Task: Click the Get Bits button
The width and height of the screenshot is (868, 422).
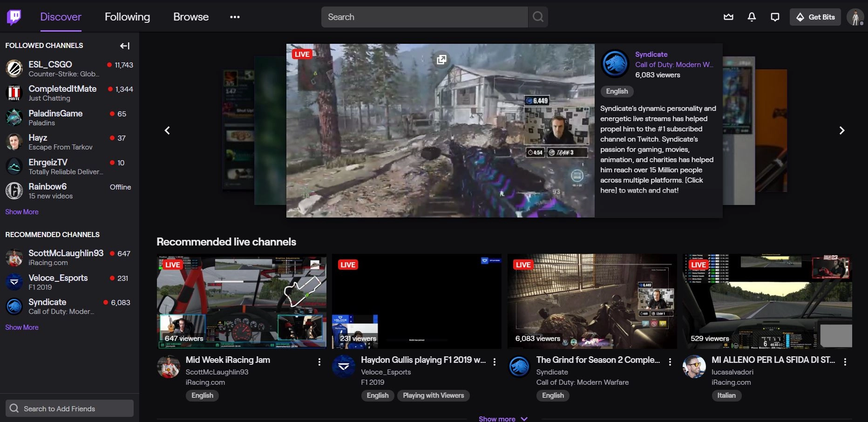Action: pyautogui.click(x=815, y=17)
